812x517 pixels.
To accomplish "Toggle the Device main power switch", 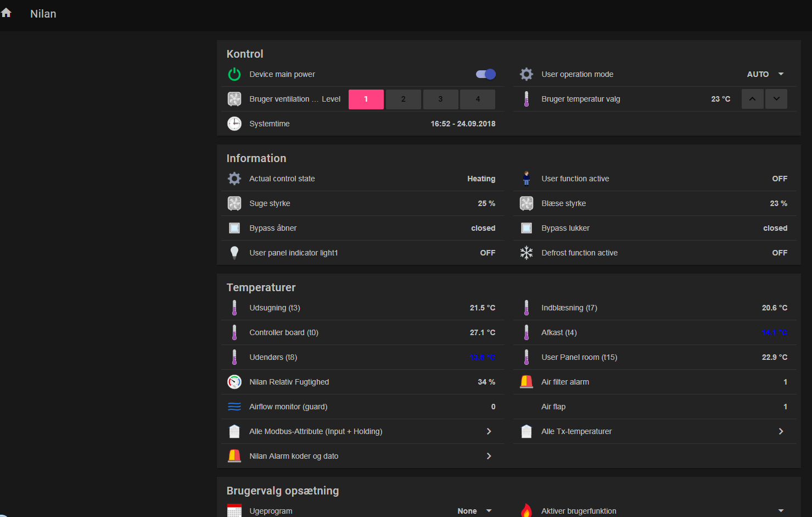I will click(x=485, y=74).
